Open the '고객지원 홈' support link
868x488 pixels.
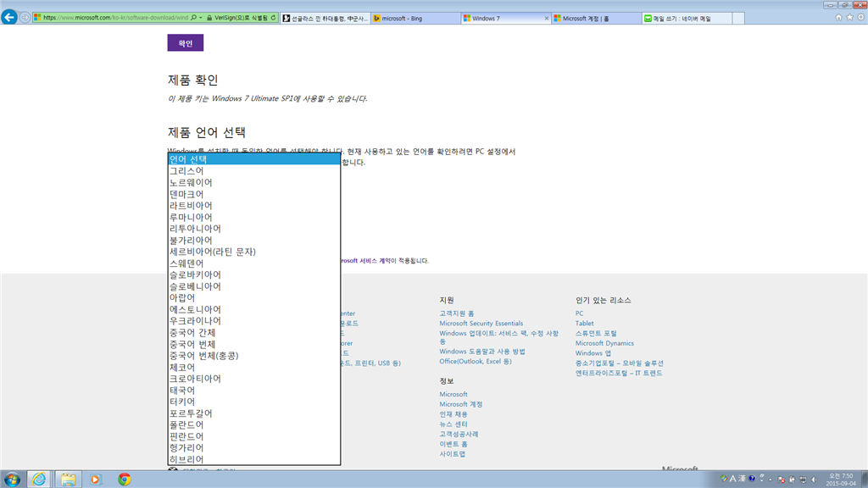(x=457, y=313)
